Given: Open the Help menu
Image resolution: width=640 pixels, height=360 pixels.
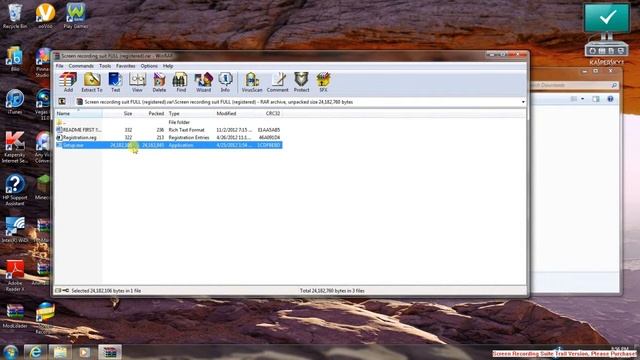Looking at the screenshot, I should click(x=168, y=66).
